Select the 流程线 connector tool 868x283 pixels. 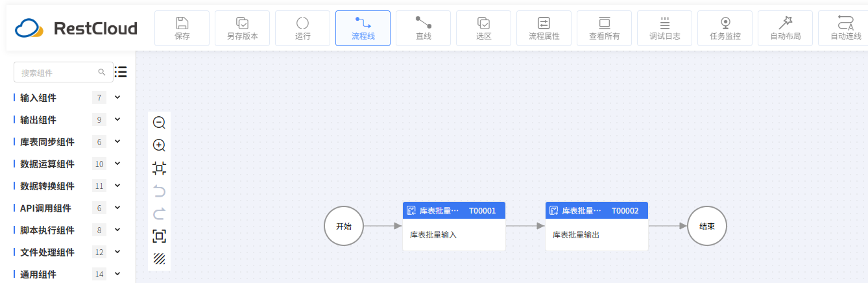(363, 29)
